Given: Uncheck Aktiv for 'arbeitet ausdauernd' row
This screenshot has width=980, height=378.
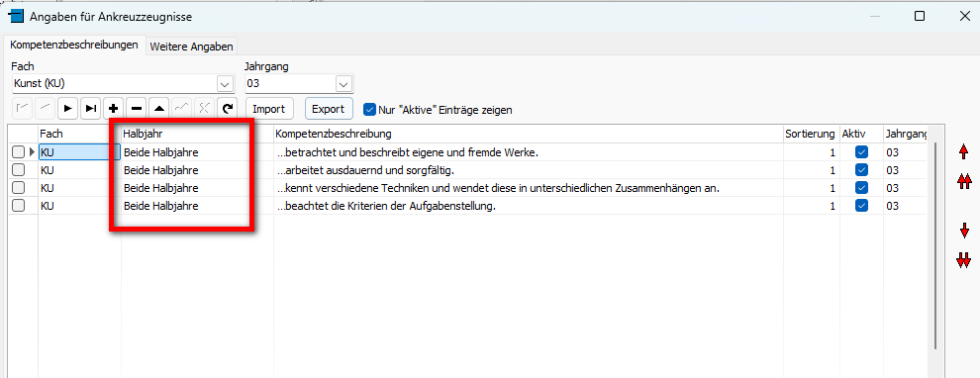Looking at the screenshot, I should click(x=861, y=170).
